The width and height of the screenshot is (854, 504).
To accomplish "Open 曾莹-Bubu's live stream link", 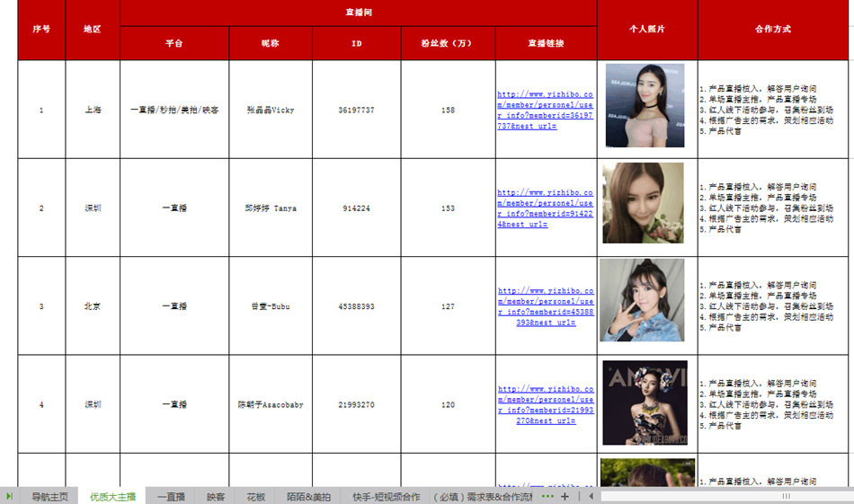I will [x=545, y=306].
